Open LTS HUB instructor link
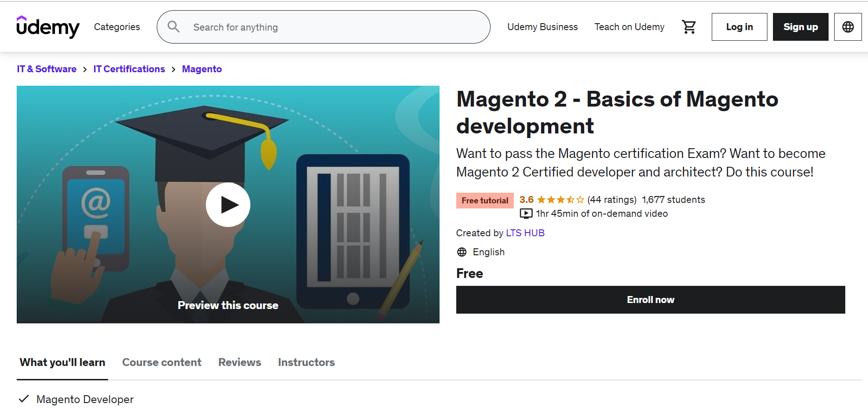 [525, 233]
